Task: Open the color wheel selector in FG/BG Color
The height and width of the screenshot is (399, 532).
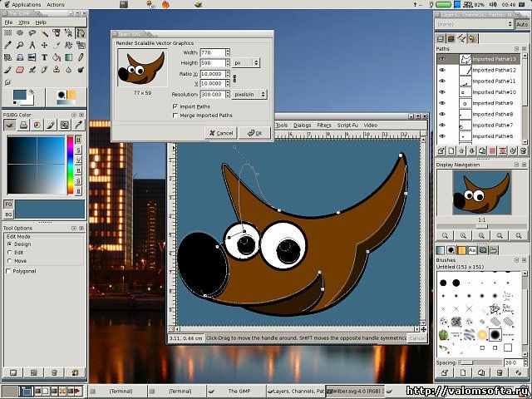Action: point(37,126)
